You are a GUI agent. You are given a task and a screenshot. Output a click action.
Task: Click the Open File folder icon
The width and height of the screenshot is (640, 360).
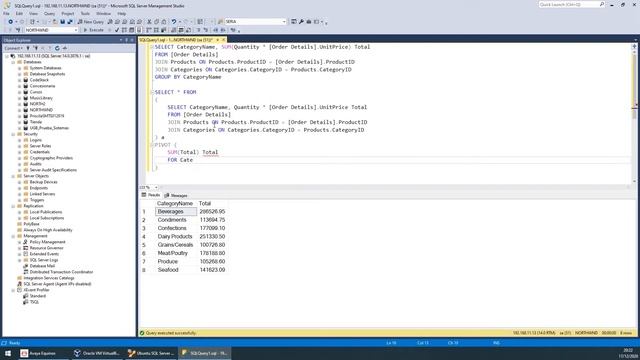(x=55, y=22)
